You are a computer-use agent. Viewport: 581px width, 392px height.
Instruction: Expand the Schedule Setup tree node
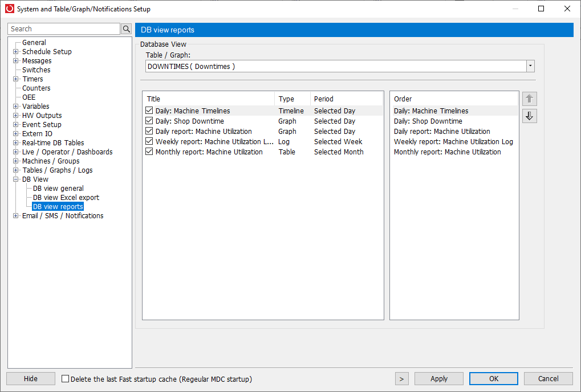pos(15,51)
